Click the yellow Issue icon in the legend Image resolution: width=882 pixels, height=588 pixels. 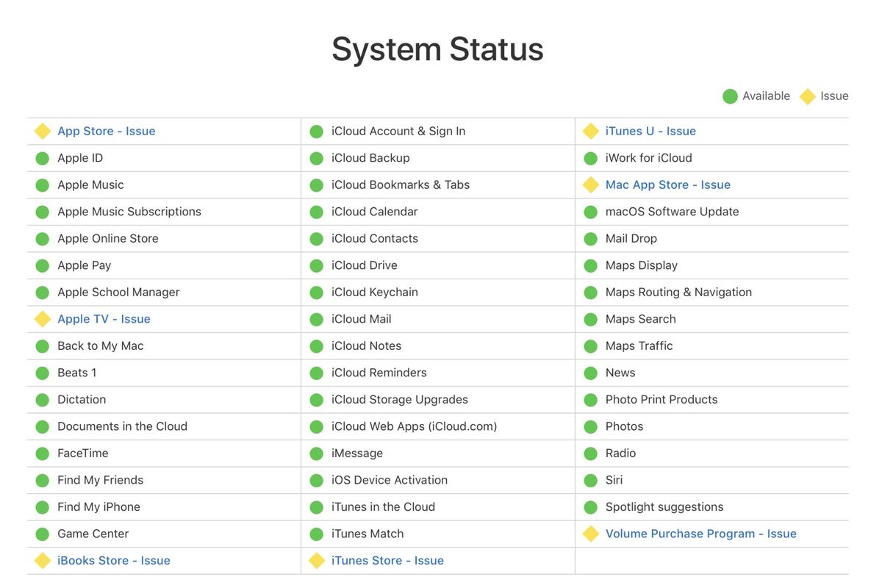point(808,96)
